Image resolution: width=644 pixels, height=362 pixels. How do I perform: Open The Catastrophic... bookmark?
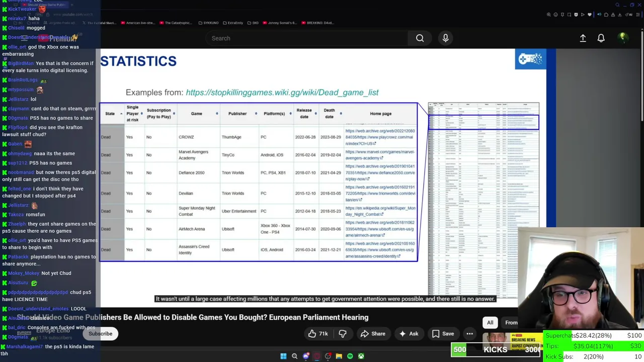pyautogui.click(x=177, y=23)
